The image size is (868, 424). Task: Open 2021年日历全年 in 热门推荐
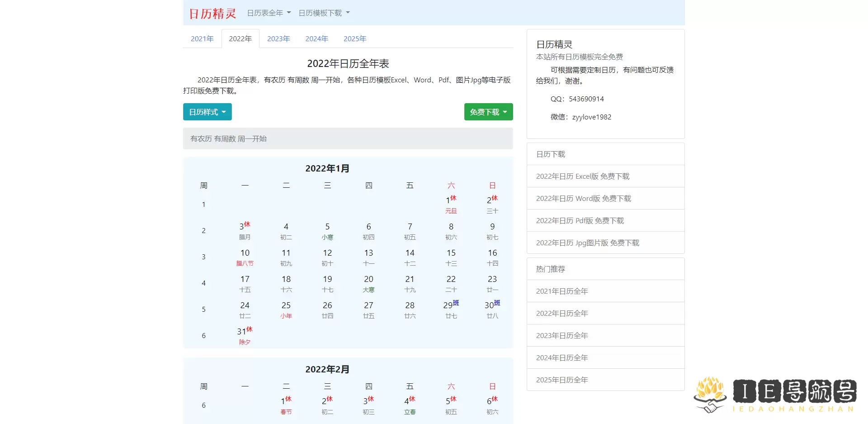[x=562, y=291]
